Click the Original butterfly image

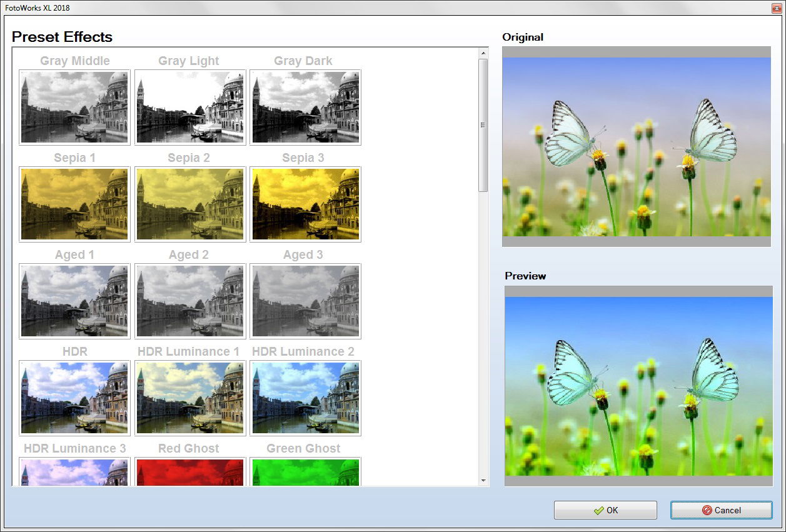(x=637, y=147)
